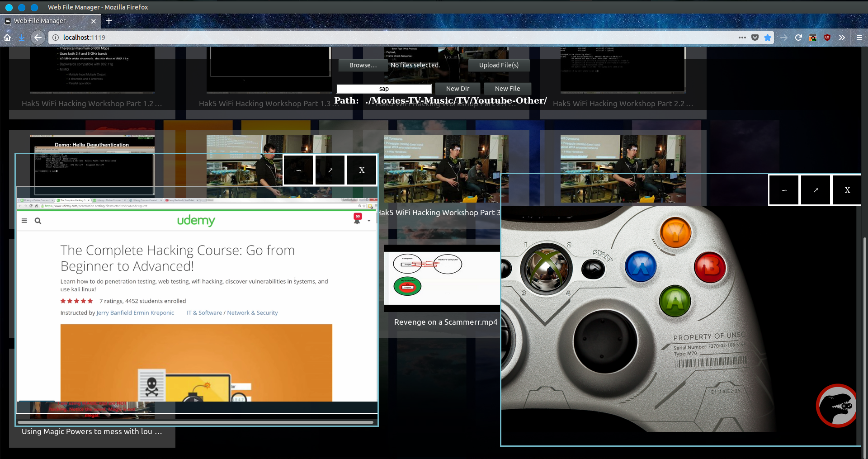
Task: Save page with the Pocket icon
Action: pyautogui.click(x=755, y=38)
